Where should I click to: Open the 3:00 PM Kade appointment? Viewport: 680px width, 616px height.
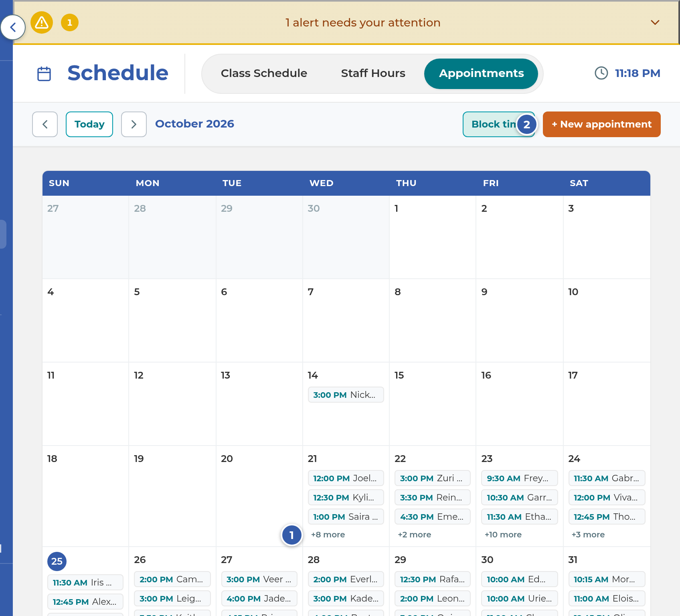point(346,598)
